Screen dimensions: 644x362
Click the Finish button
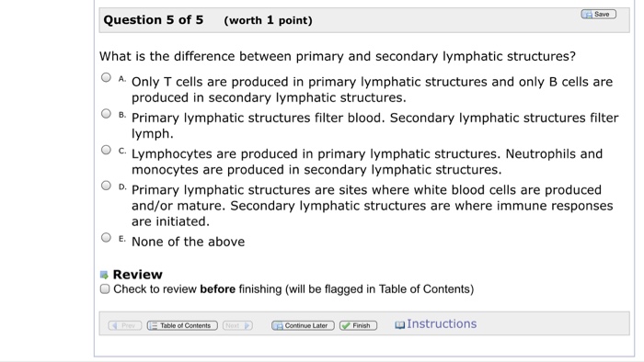tap(358, 325)
